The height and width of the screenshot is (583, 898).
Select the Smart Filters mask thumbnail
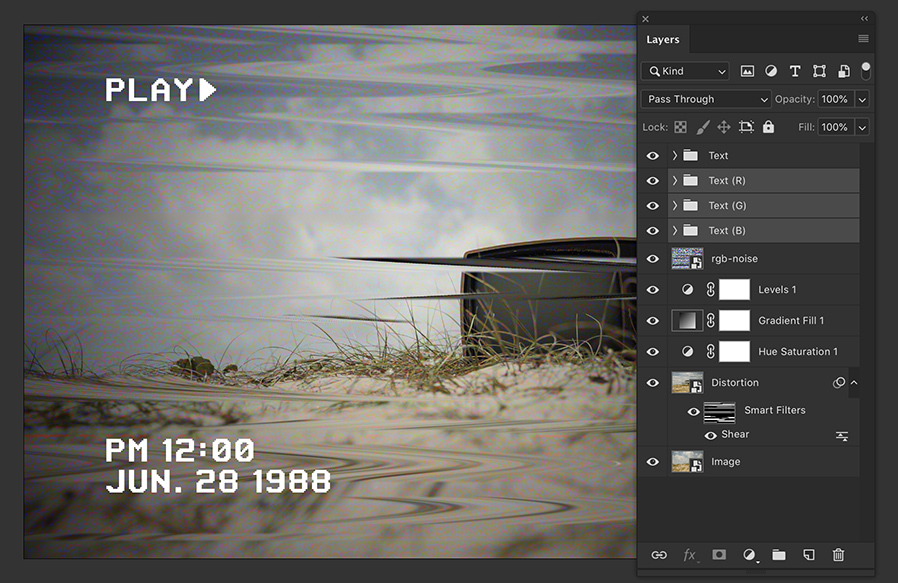click(x=719, y=412)
